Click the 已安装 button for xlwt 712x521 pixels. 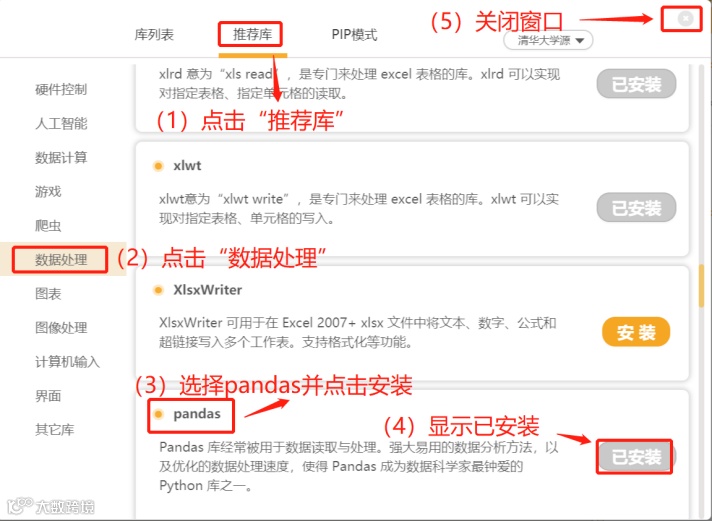636,208
